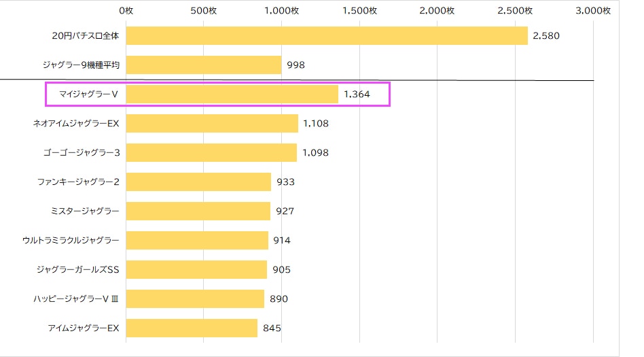The height and width of the screenshot is (357, 644).
Task: Click the ミスタージャグラー bar
Action: click(x=198, y=211)
